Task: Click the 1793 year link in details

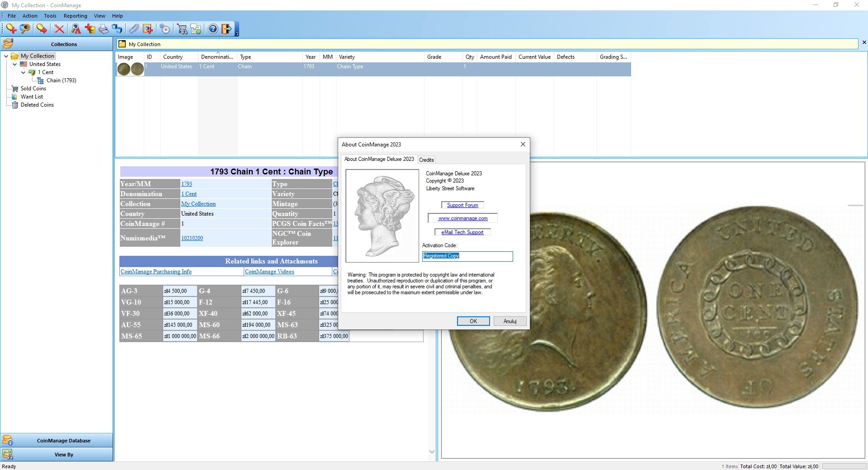Action: tap(187, 184)
